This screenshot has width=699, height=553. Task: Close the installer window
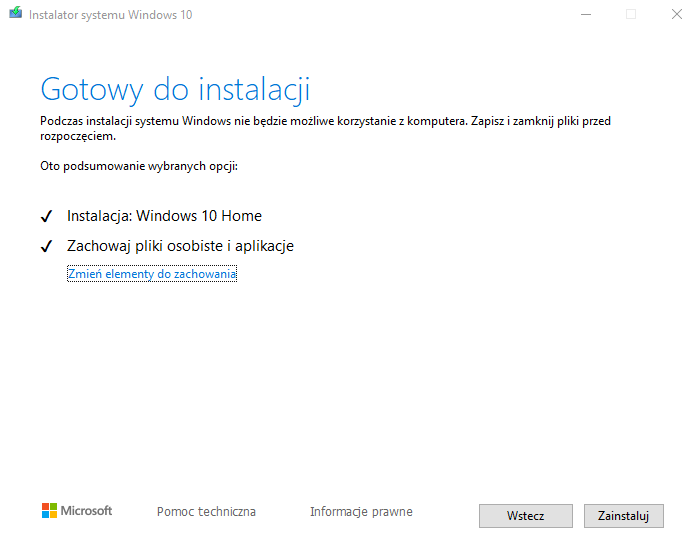tap(677, 15)
